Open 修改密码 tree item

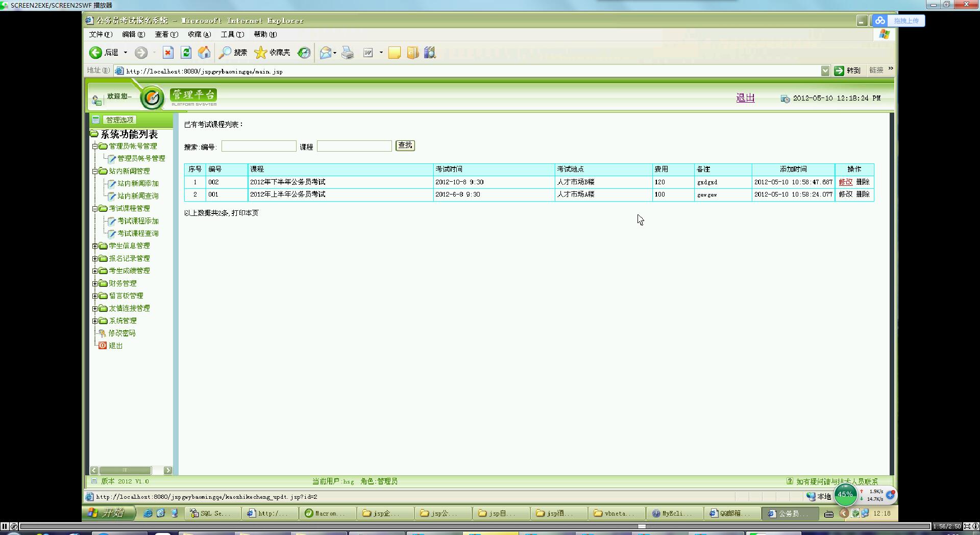click(x=122, y=333)
